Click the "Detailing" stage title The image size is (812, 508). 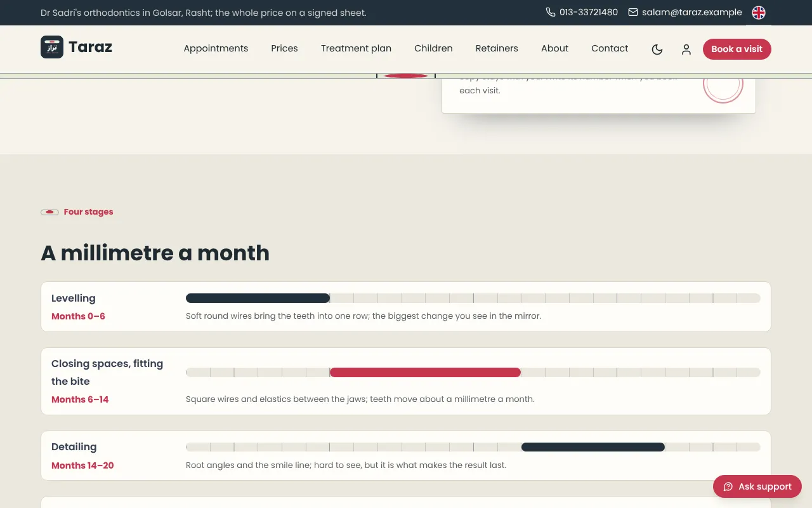pos(74,447)
